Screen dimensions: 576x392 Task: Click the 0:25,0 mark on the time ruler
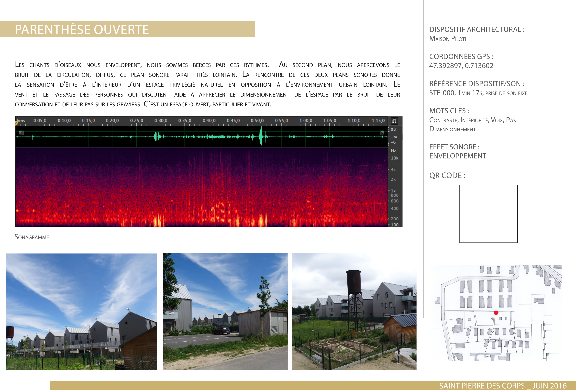[137, 121]
